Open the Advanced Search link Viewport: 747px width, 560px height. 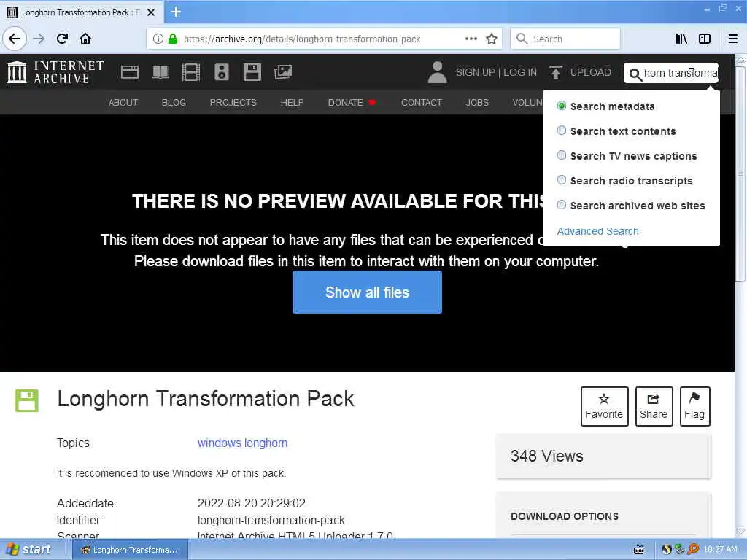tap(598, 231)
